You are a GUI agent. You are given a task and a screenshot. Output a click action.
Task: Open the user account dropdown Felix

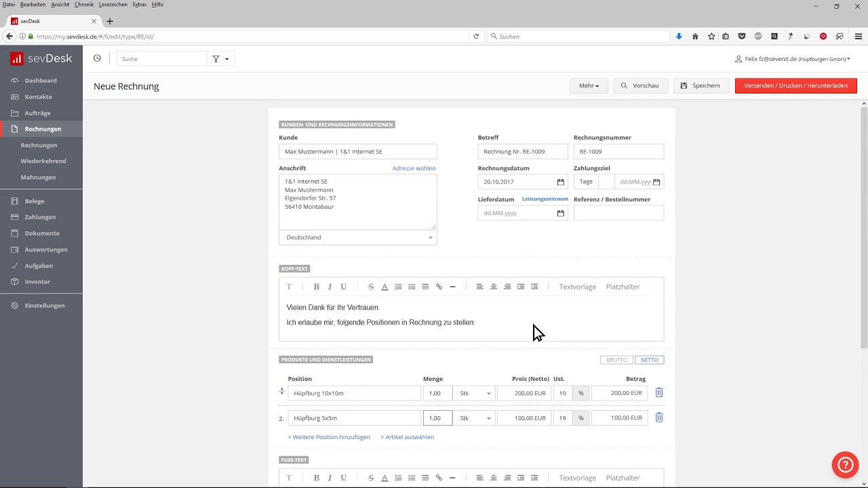tap(793, 59)
